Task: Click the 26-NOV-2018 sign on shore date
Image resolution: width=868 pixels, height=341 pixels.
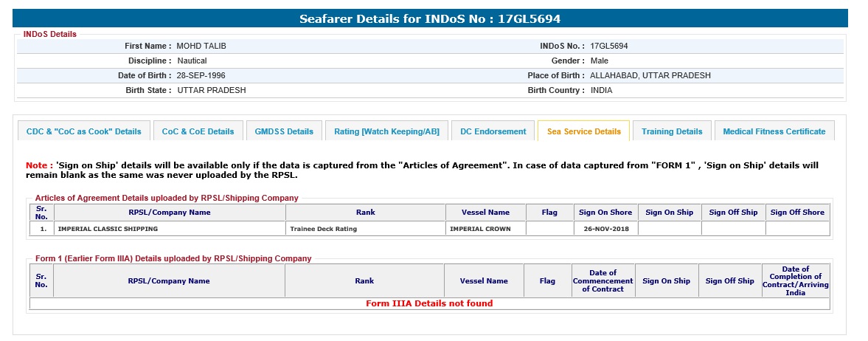Action: [x=605, y=229]
